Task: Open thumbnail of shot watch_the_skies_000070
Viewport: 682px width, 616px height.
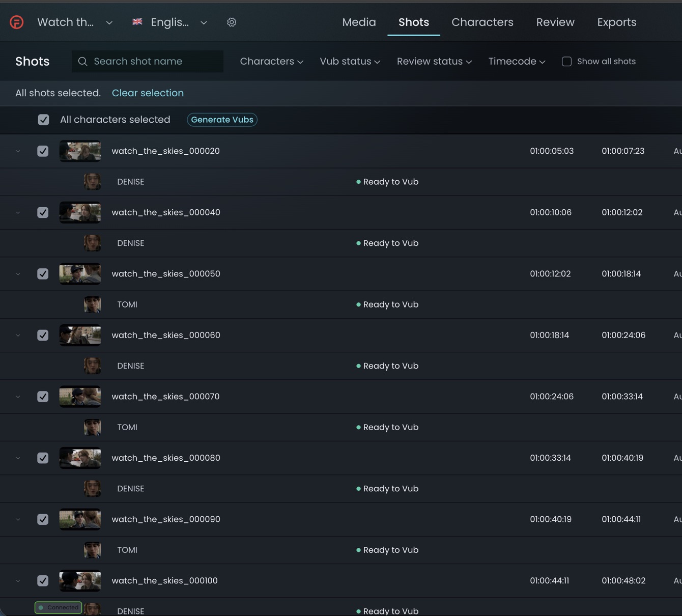Action: point(80,397)
